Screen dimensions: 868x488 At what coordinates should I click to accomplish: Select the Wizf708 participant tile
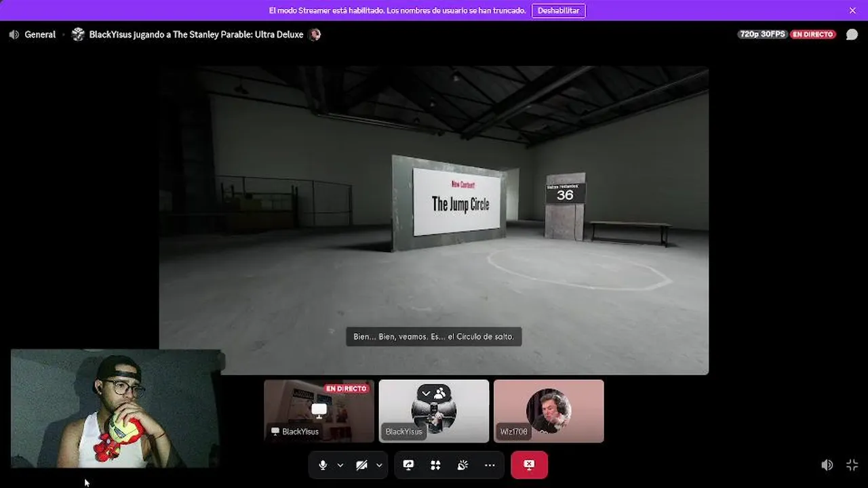coord(549,411)
